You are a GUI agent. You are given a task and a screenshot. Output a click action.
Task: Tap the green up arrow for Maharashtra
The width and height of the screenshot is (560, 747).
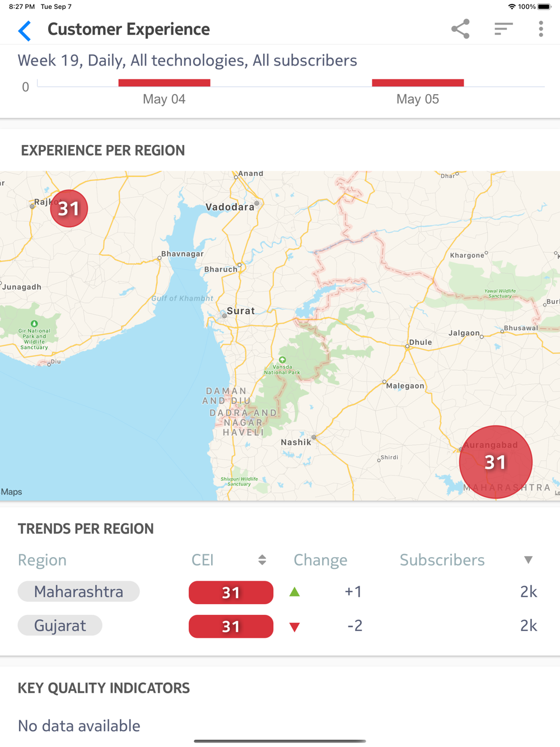pyautogui.click(x=295, y=592)
